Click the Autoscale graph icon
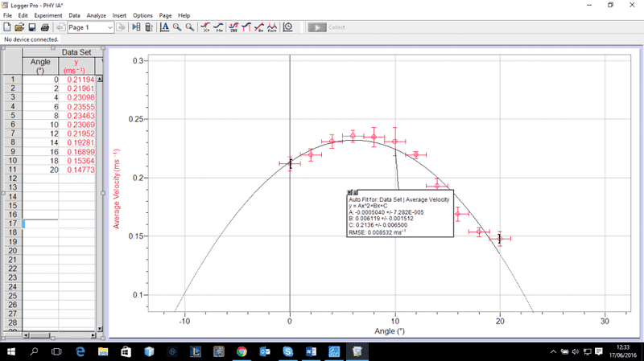The image size is (644, 361). (164, 27)
